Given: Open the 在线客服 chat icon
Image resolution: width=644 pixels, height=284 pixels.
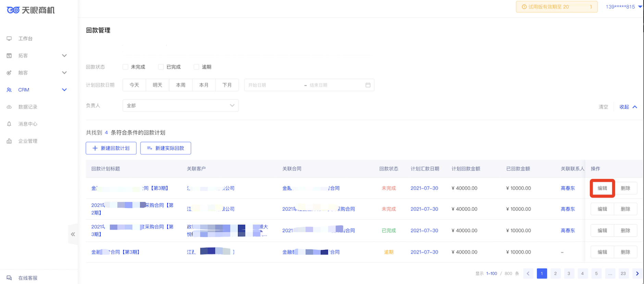Looking at the screenshot, I should (x=9, y=278).
